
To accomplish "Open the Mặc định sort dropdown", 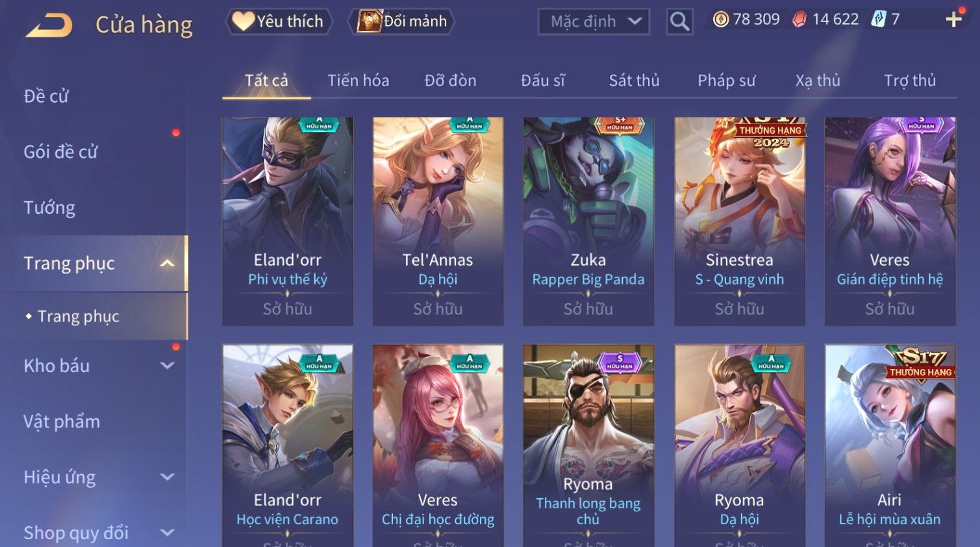I will pos(594,21).
